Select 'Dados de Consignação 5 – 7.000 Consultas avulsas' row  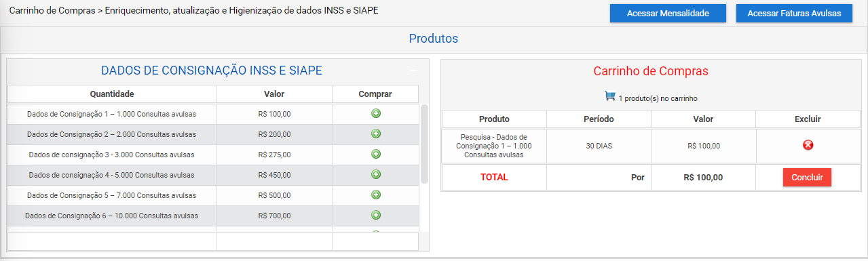coord(213,195)
